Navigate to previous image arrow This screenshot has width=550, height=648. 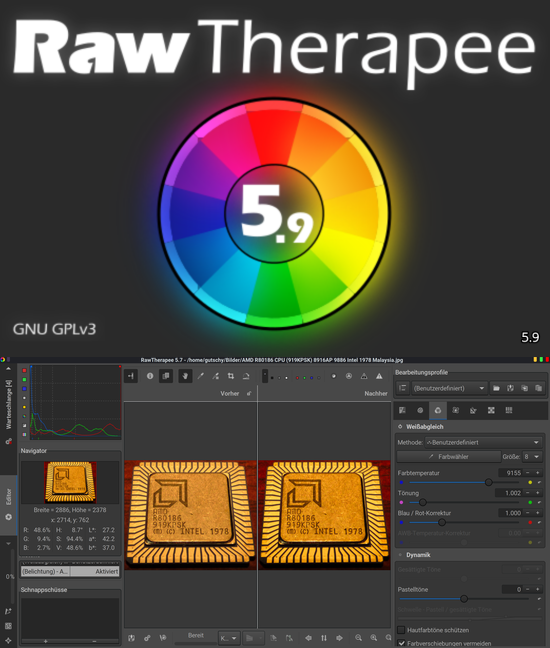308,638
